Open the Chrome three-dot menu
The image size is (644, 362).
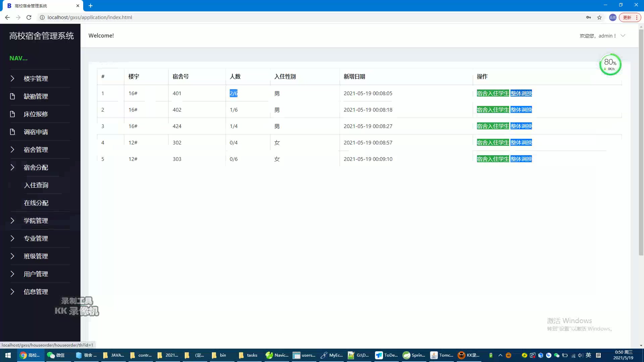click(x=637, y=17)
